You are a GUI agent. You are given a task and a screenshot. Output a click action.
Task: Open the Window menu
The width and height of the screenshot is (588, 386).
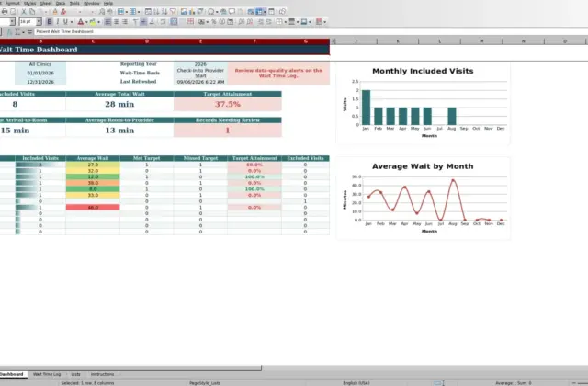(92, 3)
